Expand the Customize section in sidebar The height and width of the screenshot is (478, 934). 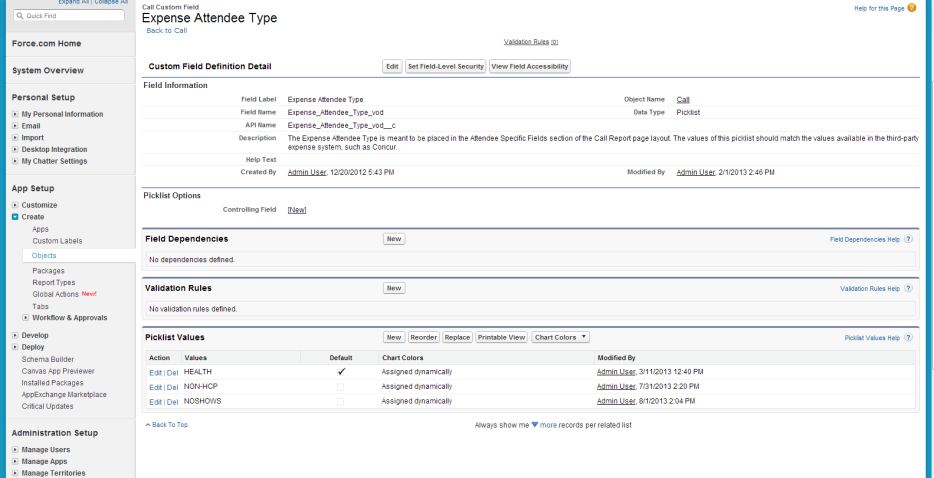15,205
